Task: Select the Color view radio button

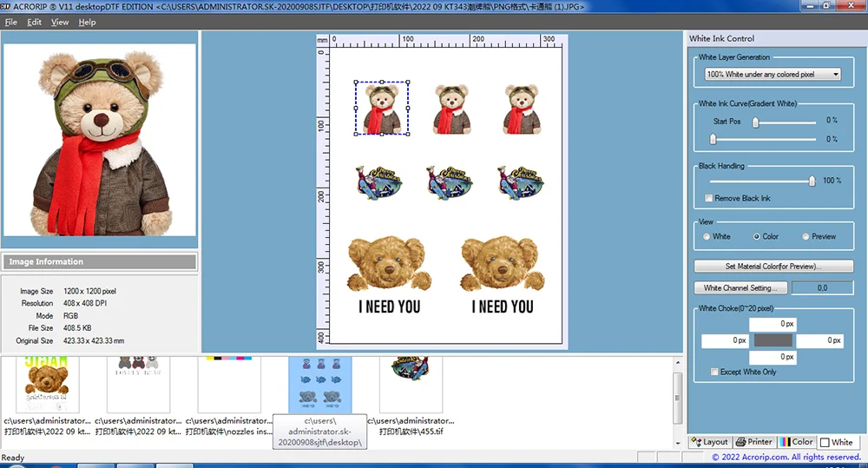Action: 756,236
